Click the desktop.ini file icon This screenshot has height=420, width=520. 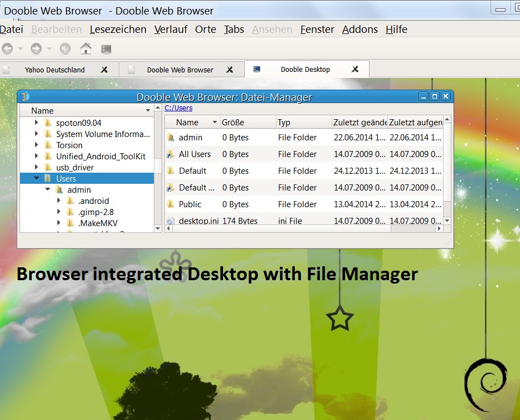click(x=171, y=221)
